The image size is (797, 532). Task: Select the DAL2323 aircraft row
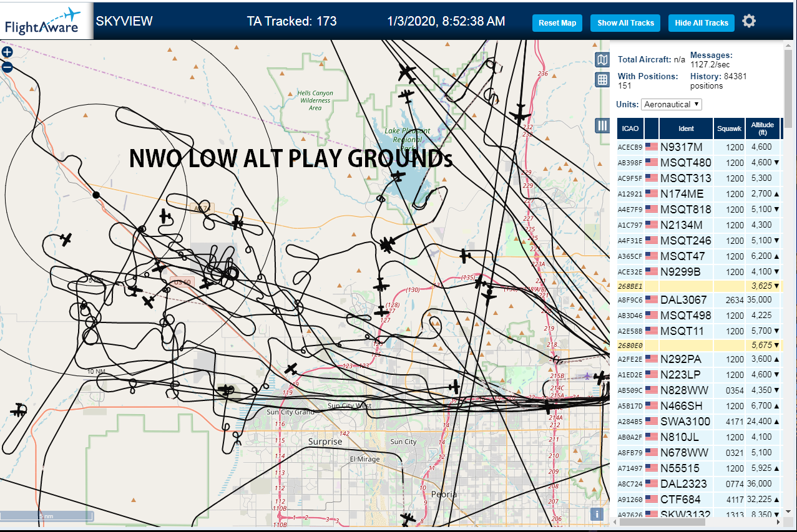click(x=699, y=484)
